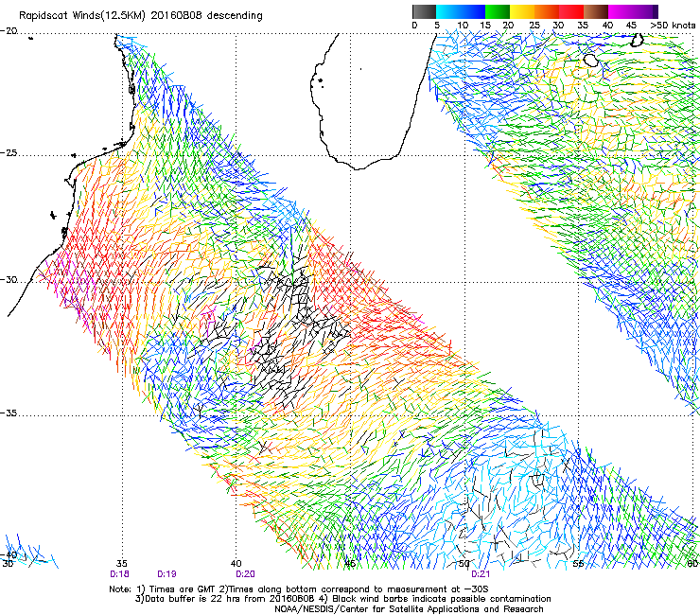Image resolution: width=700 pixels, height=615 pixels.
Task: Click the longitude '45' axis label at bottom
Action: 350,564
